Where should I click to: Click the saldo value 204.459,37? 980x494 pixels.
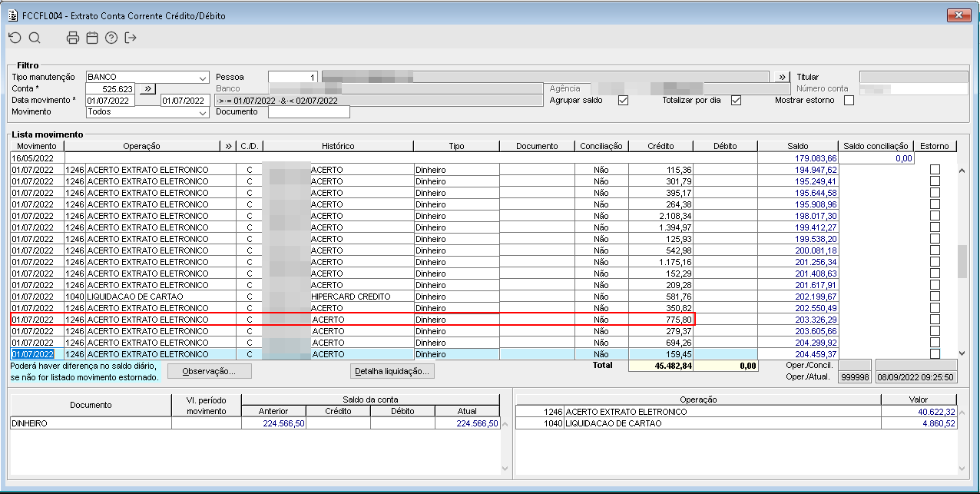click(x=816, y=354)
